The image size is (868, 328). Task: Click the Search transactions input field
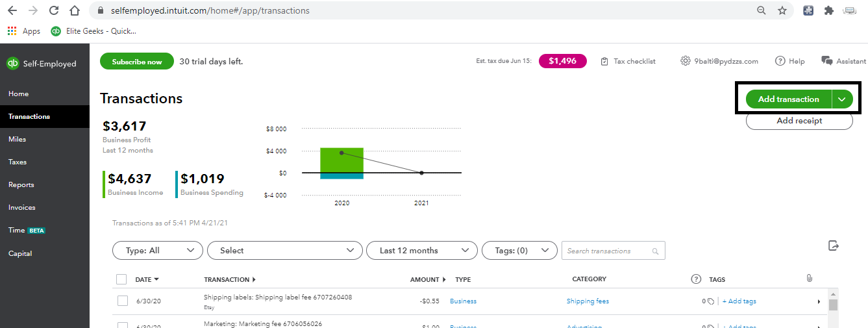(607, 251)
